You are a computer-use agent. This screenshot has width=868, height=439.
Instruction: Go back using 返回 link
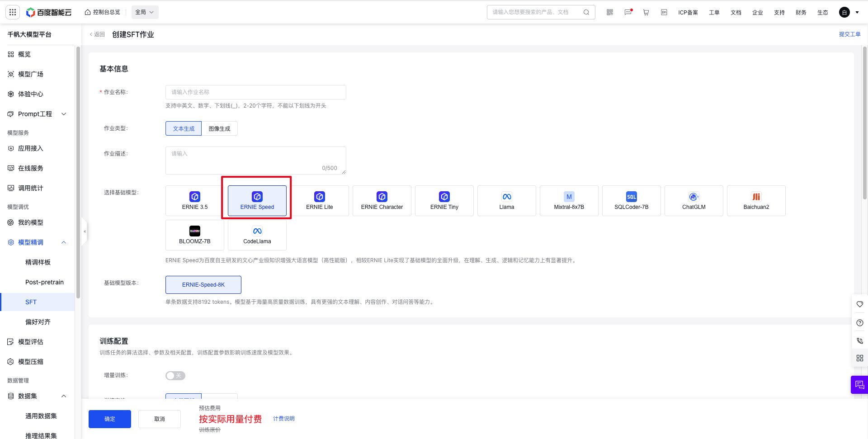pyautogui.click(x=97, y=34)
